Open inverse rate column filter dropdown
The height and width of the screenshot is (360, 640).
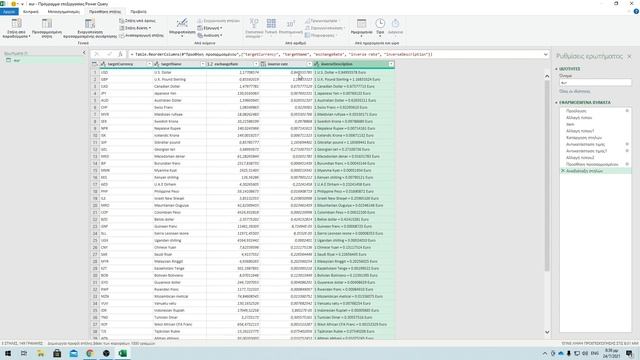(x=309, y=64)
